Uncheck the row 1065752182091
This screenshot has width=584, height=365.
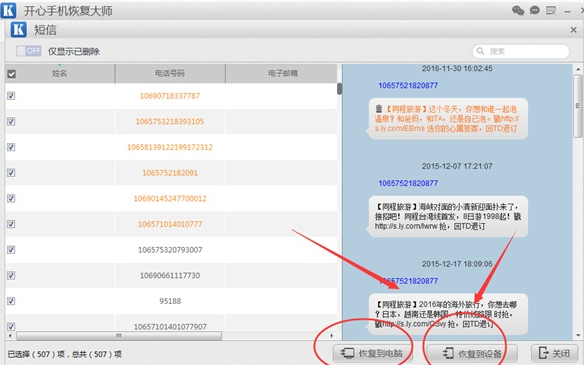[x=11, y=173]
